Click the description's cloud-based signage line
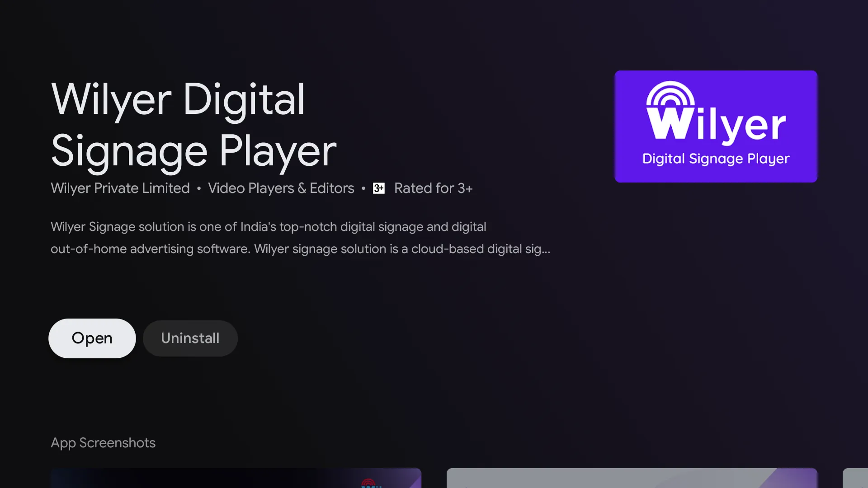This screenshot has width=868, height=488. pos(301,249)
